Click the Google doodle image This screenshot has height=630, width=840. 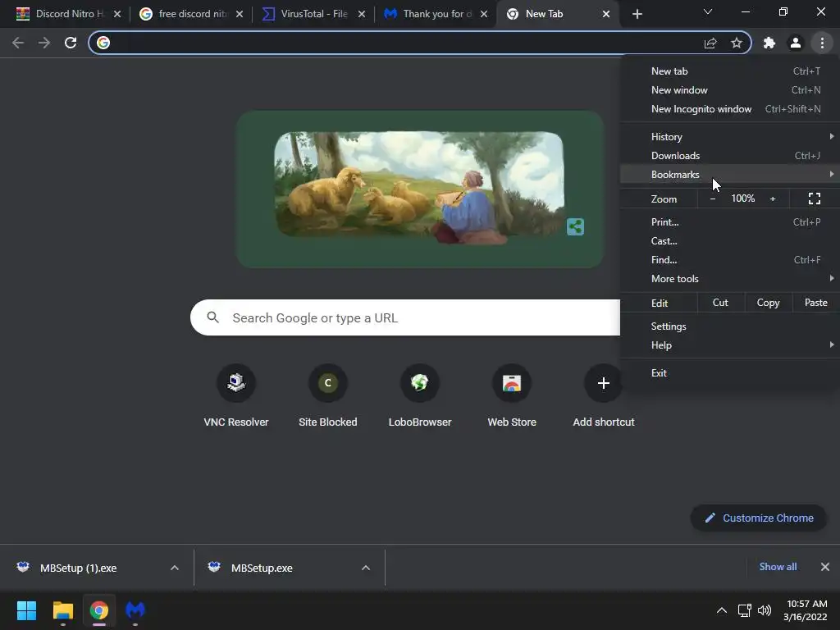click(419, 188)
